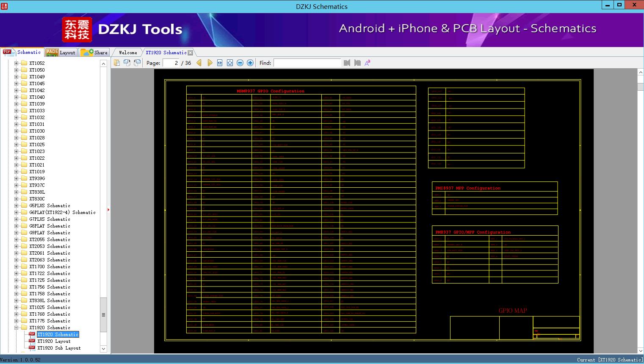Open XT1920 Sub Layout file
This screenshot has height=364, width=644.
(59, 348)
